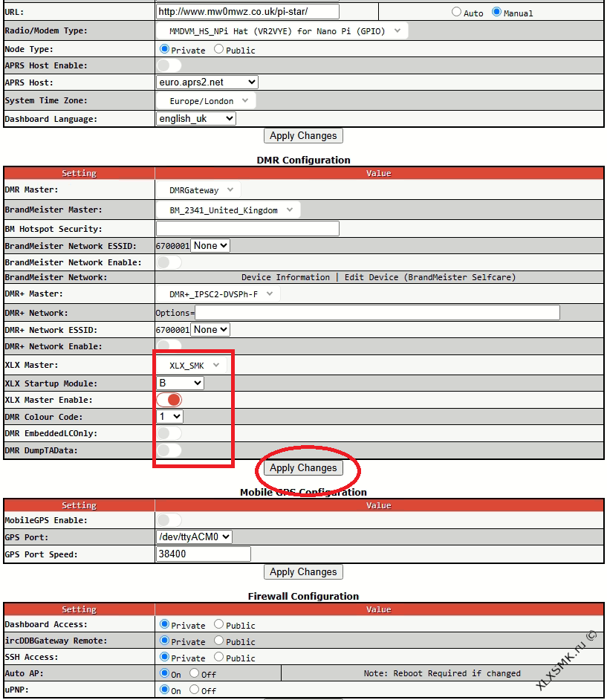Set Auto AP to Off

(x=194, y=673)
